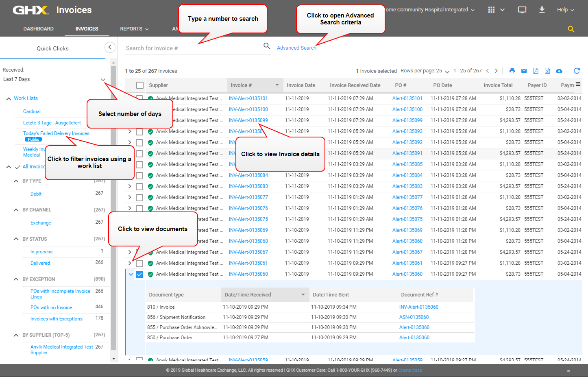Click green shield icon in INV-Alert-0135083 row
This screenshot has height=377, width=588.
tap(150, 186)
